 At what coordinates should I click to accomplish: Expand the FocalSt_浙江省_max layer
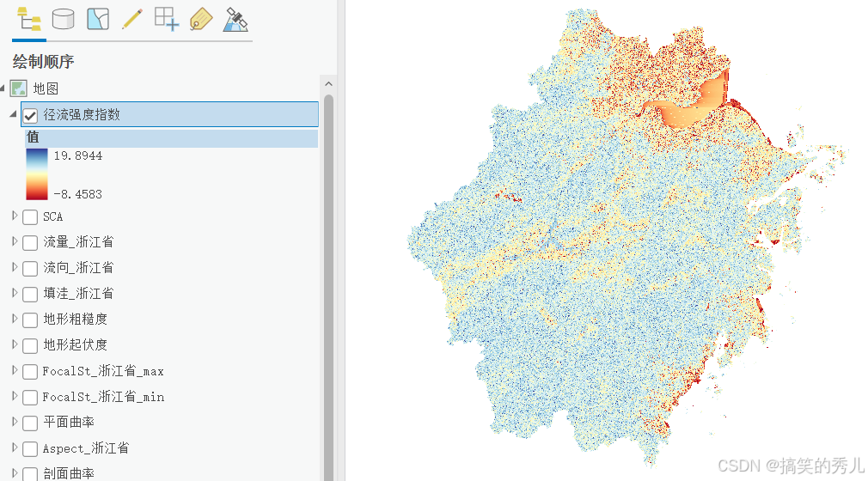click(x=15, y=369)
